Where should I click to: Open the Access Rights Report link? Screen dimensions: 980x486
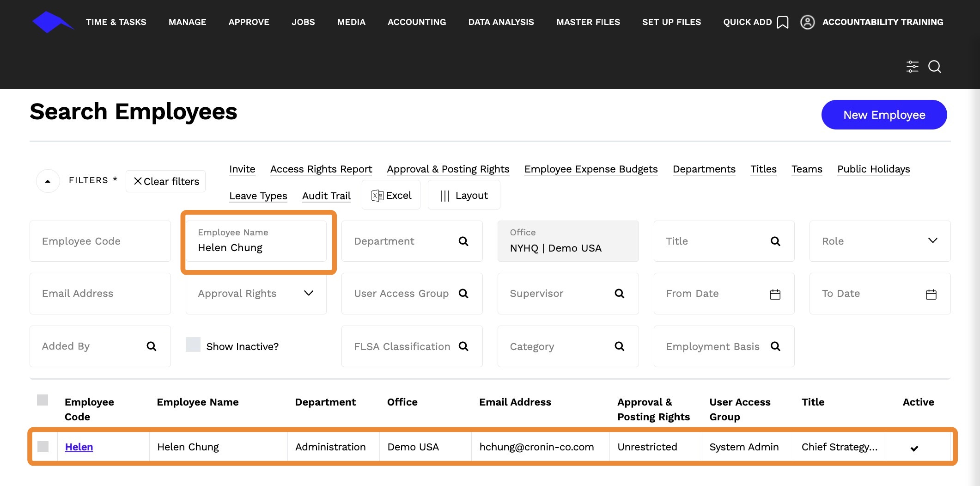[x=321, y=169]
